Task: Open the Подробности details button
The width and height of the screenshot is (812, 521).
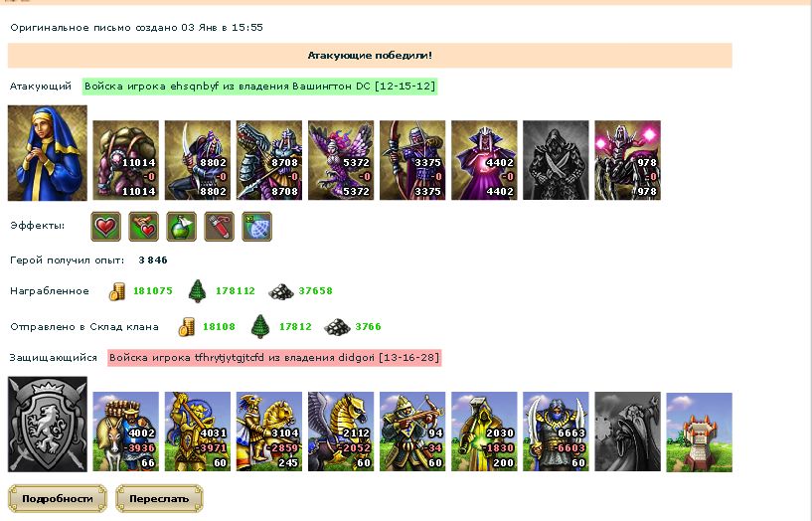Action: (x=58, y=499)
